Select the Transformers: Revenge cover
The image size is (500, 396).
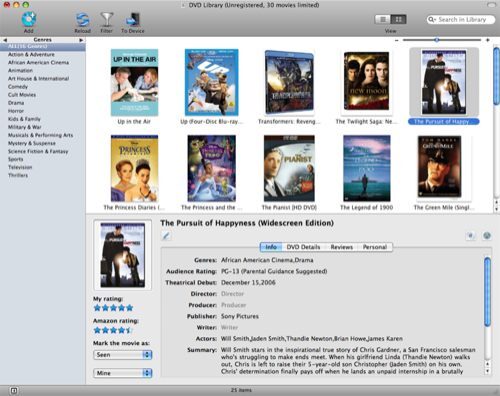click(x=289, y=82)
